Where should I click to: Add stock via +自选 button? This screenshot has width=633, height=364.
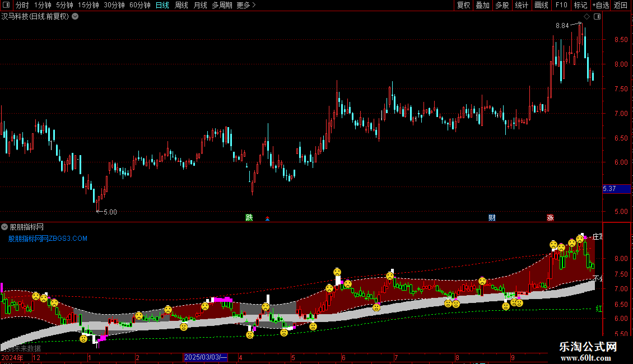pos(601,5)
